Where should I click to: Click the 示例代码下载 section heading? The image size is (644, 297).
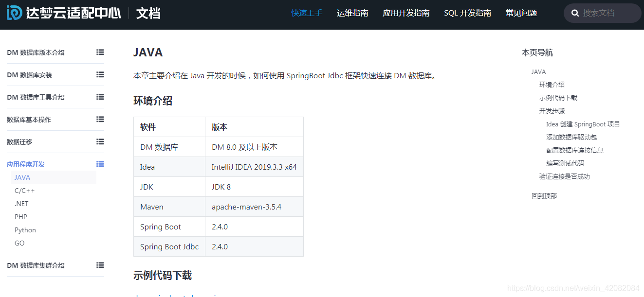163,276
